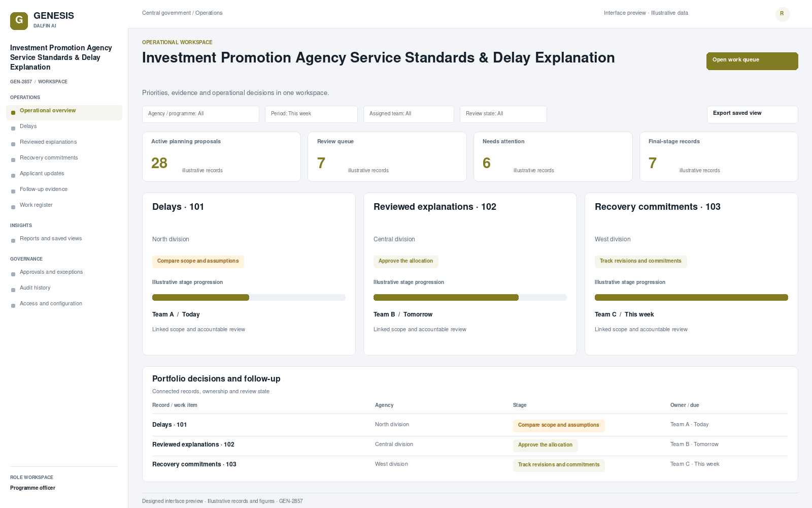Click Stage column header
Image resolution: width=812 pixels, height=508 pixels.
520,405
